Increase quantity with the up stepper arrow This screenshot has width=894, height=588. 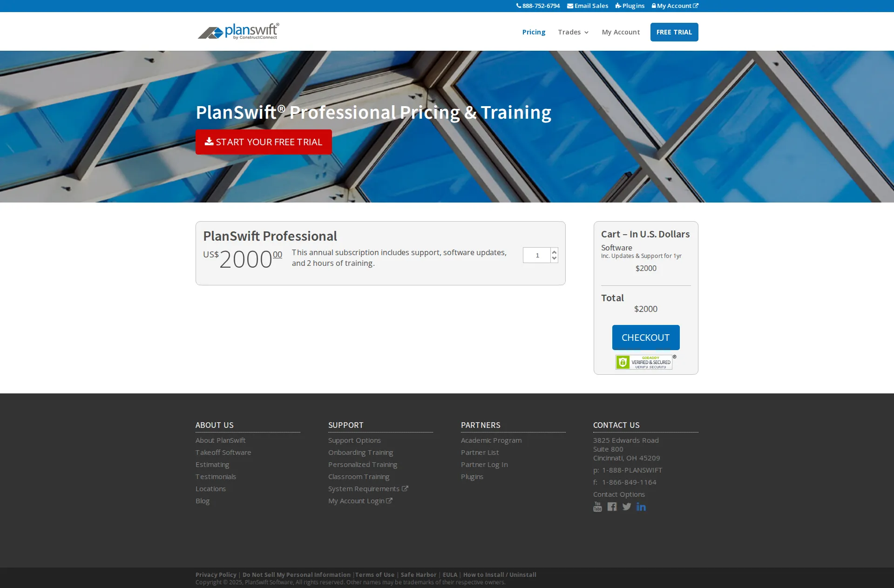click(554, 252)
